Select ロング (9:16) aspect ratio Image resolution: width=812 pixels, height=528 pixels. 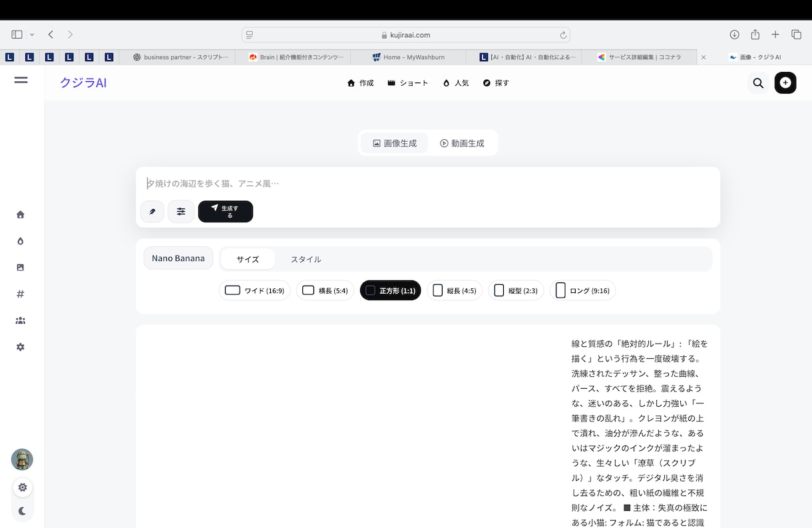(x=582, y=290)
